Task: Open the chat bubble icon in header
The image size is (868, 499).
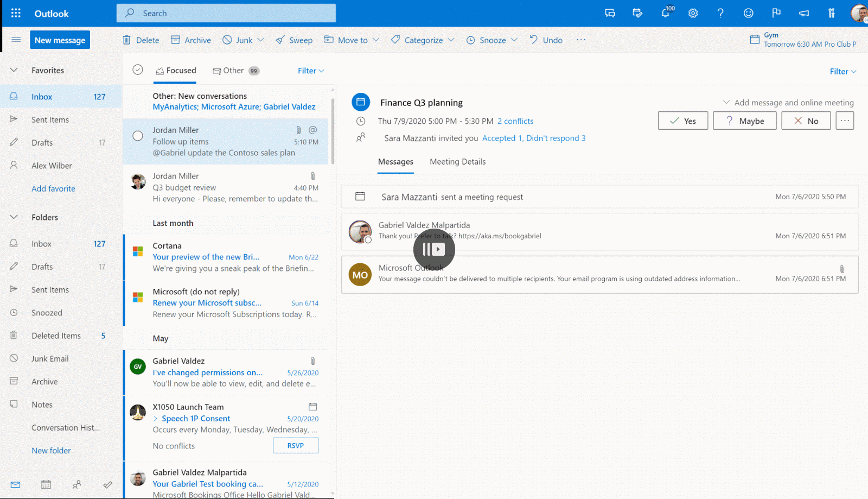Action: click(x=610, y=13)
